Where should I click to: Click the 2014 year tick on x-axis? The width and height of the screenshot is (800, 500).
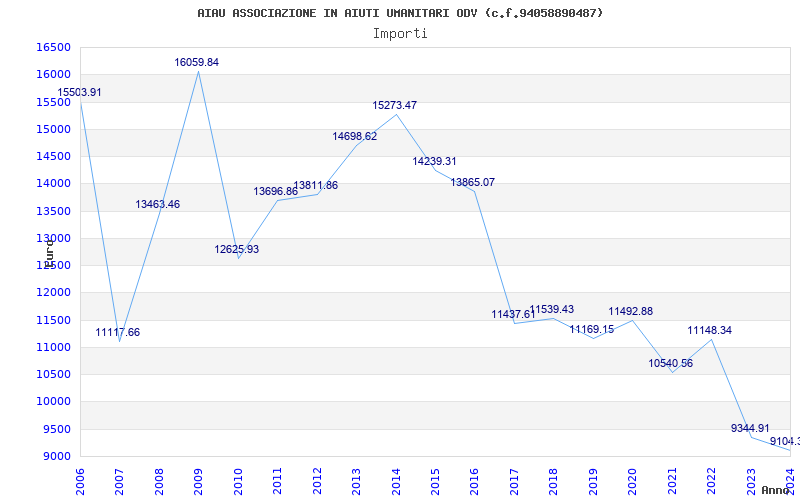[x=395, y=480]
